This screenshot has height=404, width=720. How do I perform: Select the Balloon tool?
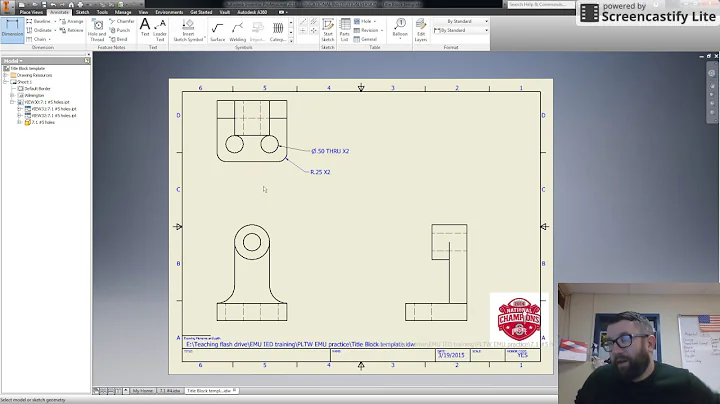[x=400, y=28]
